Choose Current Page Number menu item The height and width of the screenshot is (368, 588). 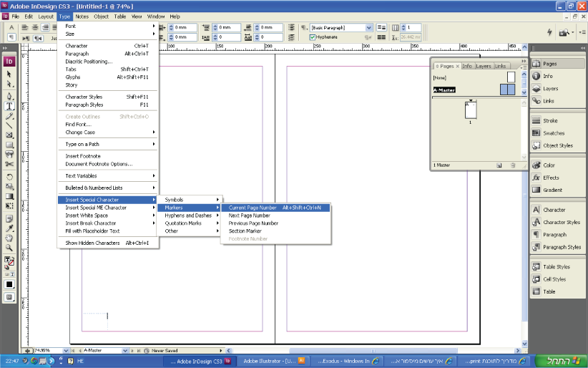pyautogui.click(x=253, y=208)
